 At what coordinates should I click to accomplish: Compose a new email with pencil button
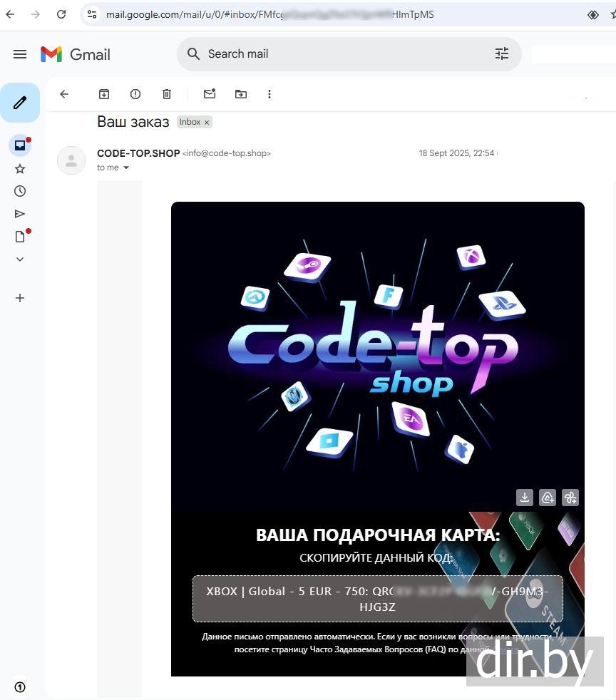click(20, 103)
